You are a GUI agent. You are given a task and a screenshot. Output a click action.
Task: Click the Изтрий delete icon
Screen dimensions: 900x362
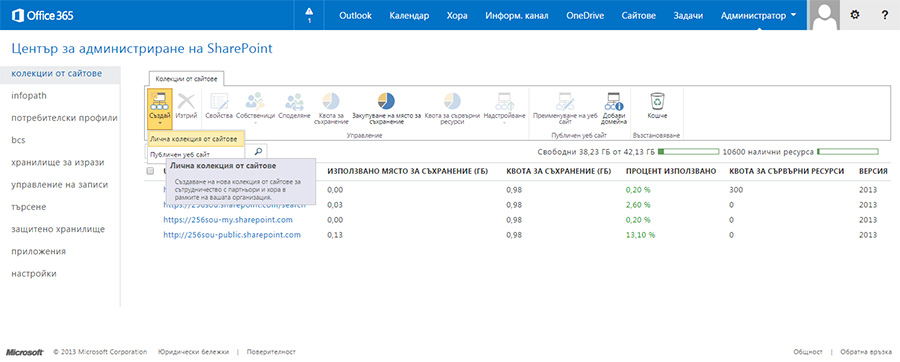(187, 102)
